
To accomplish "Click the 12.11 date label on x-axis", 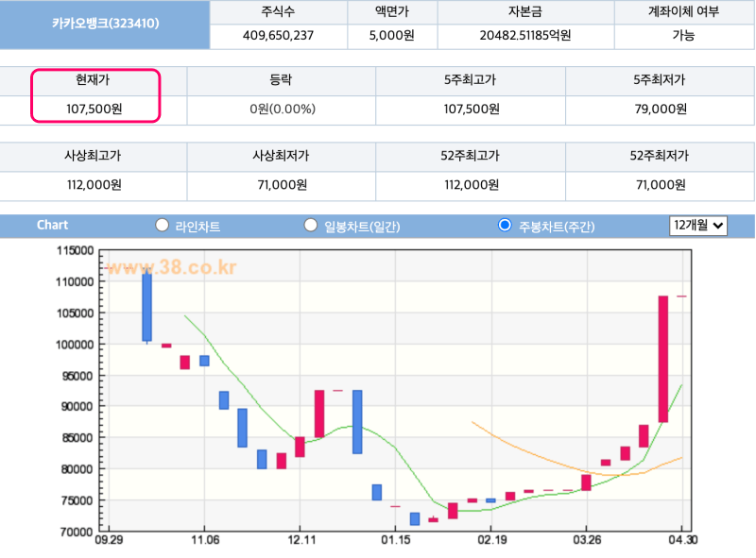I will 301,540.
